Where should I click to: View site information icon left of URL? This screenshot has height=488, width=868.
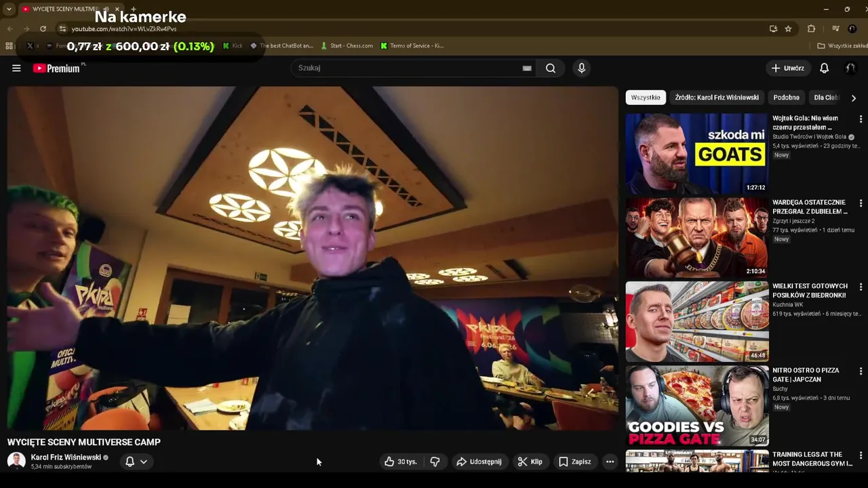(x=62, y=28)
